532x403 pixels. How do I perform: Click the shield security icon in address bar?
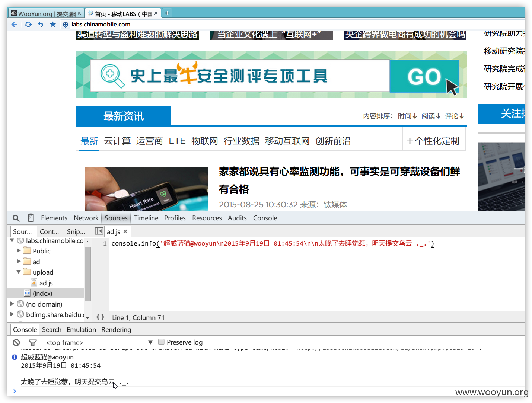tap(66, 25)
